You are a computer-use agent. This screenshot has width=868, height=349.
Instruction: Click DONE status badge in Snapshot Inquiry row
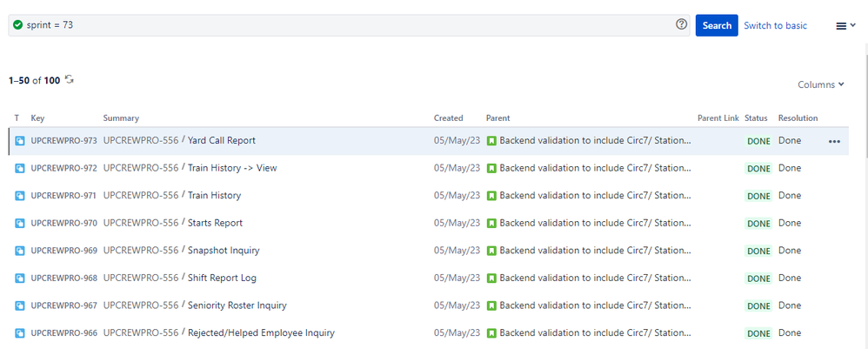(x=758, y=251)
